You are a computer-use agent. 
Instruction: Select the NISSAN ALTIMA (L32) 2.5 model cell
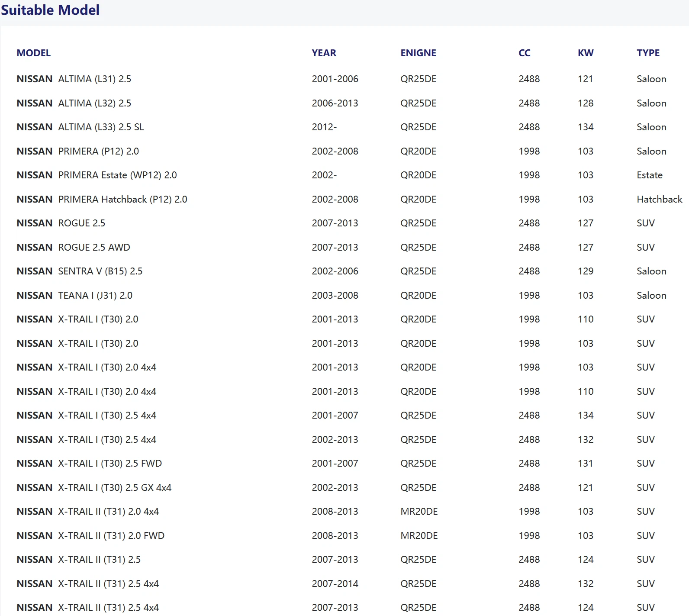pyautogui.click(x=74, y=103)
